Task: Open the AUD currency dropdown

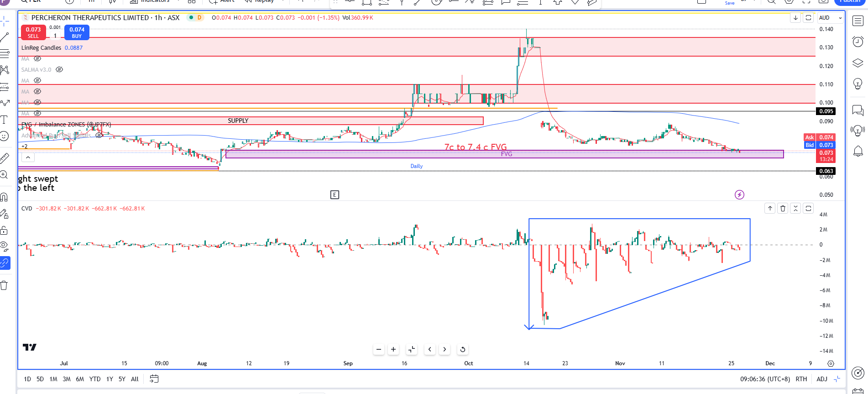Action: tap(830, 18)
